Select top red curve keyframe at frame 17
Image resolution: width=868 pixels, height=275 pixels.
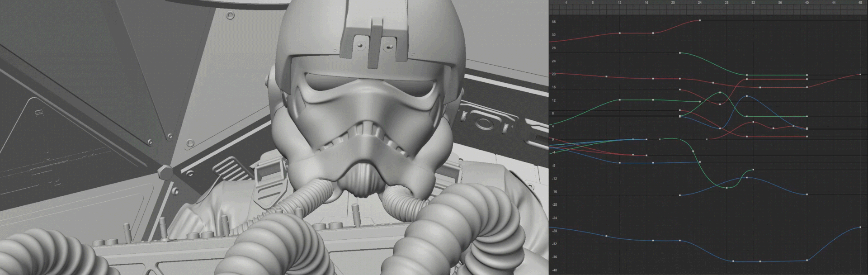pos(653,33)
